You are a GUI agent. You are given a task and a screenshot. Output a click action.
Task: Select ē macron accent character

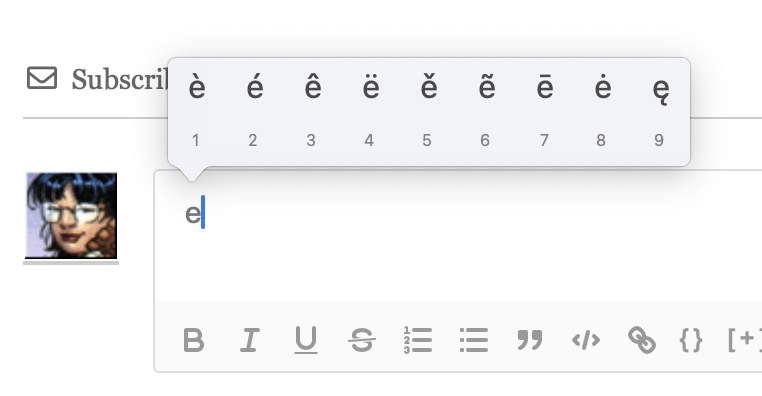click(x=545, y=88)
